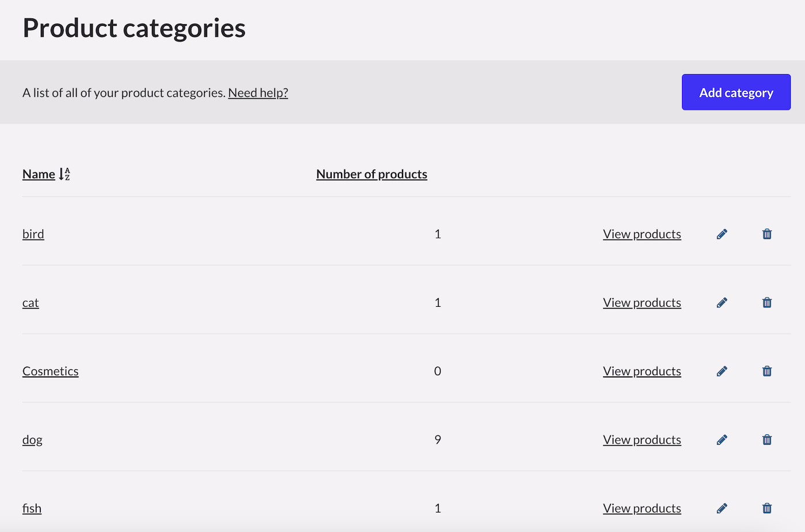Edit the bird category
The image size is (805, 532).
(722, 234)
